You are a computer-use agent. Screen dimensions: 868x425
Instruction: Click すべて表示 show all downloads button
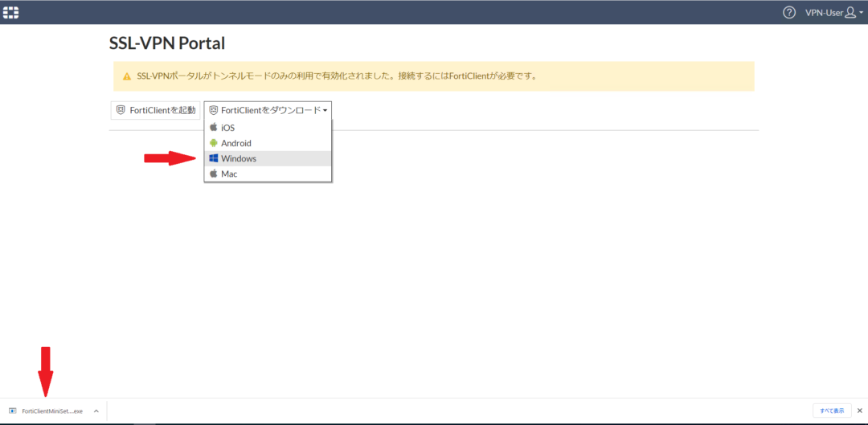[x=832, y=411]
